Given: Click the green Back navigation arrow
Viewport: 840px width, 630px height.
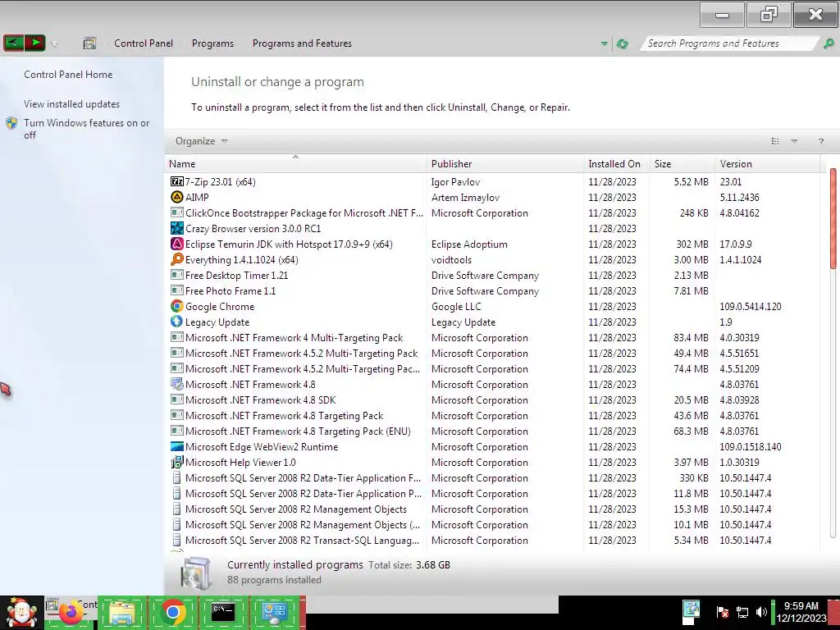Looking at the screenshot, I should (13, 43).
